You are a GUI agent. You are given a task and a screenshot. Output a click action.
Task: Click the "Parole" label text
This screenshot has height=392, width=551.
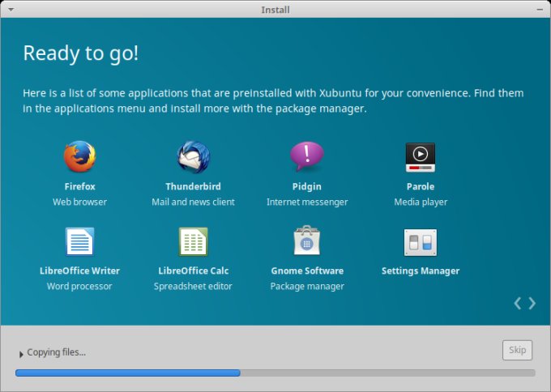(421, 186)
